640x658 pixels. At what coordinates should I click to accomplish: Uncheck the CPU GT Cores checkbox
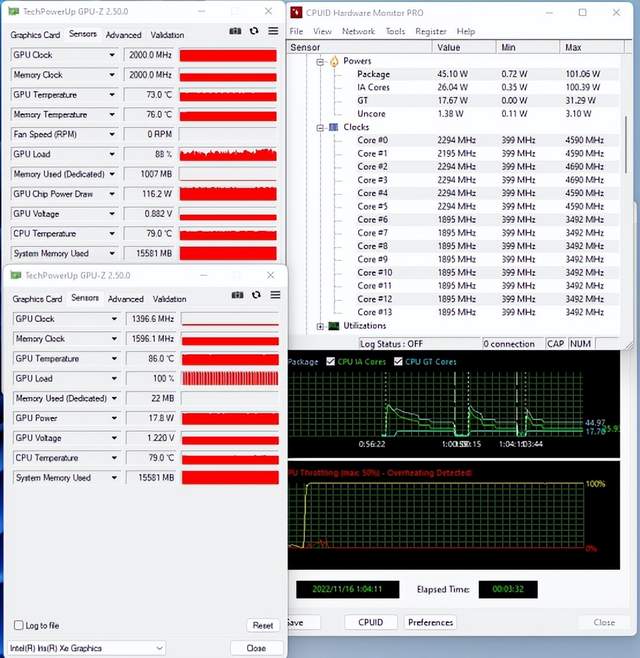tap(398, 361)
